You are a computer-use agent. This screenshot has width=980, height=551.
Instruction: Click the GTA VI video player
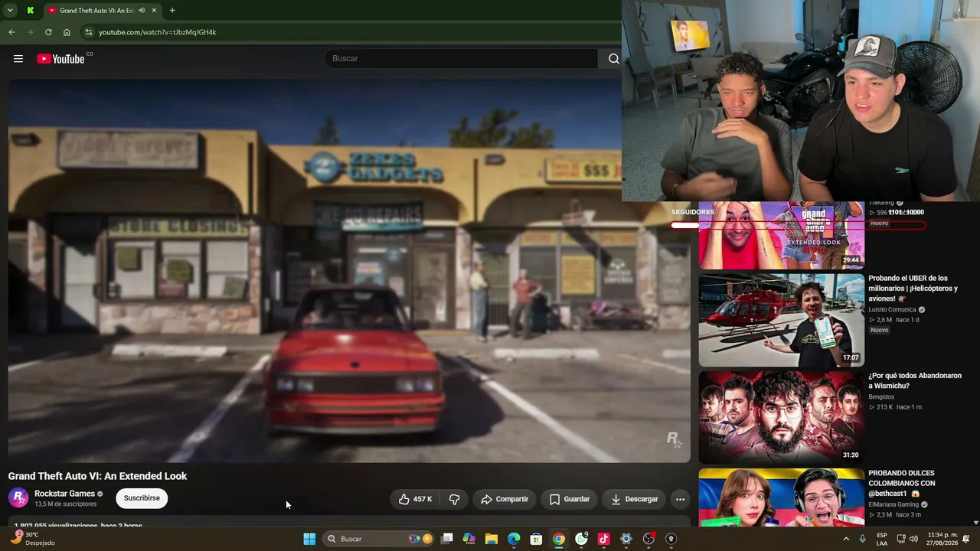point(349,271)
